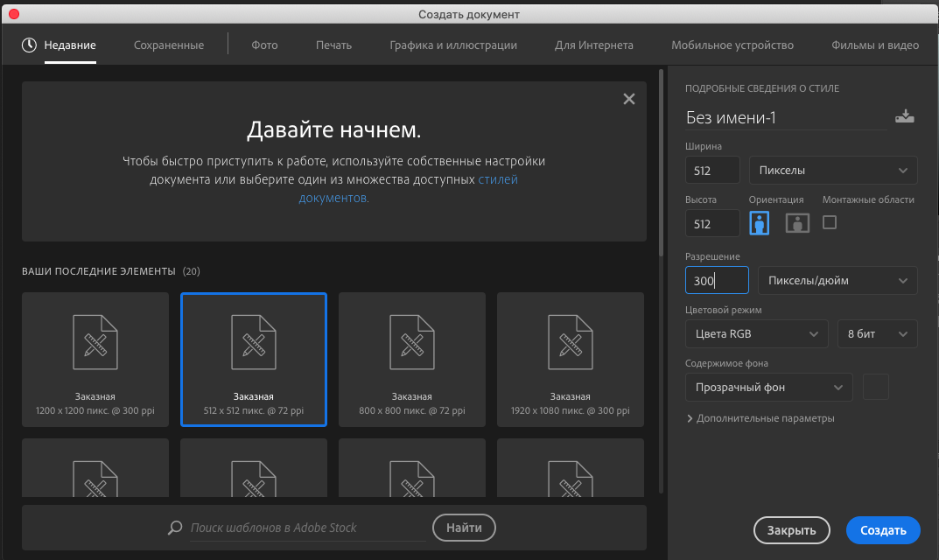Viewport: 939px width, 560px height.
Task: Select portrait orientation
Action: (759, 223)
